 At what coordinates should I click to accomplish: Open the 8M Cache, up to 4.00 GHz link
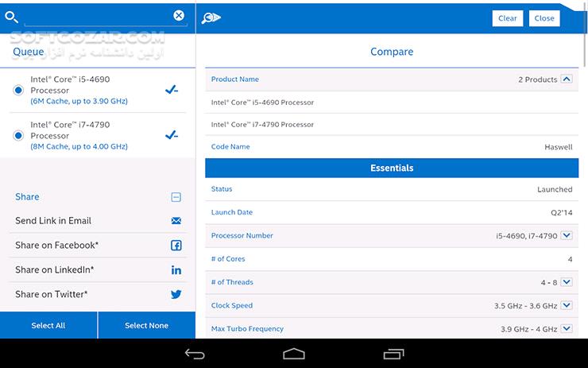tap(79, 147)
